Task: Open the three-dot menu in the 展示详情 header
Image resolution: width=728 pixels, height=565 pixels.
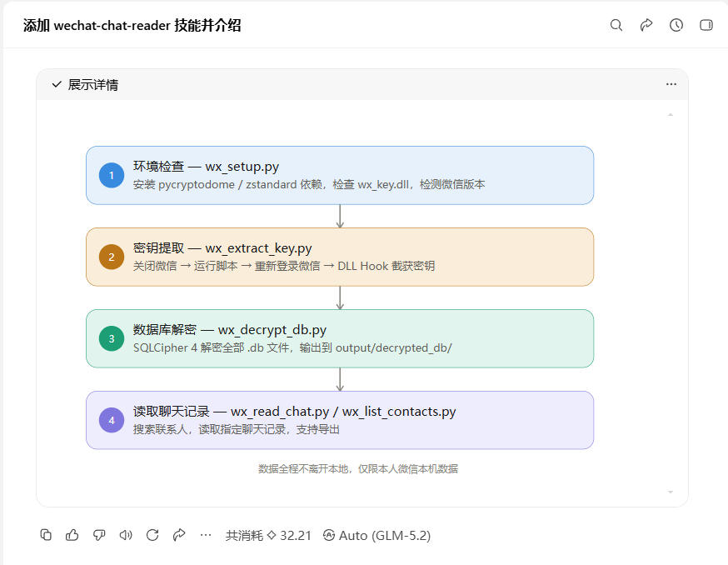Action: (671, 84)
